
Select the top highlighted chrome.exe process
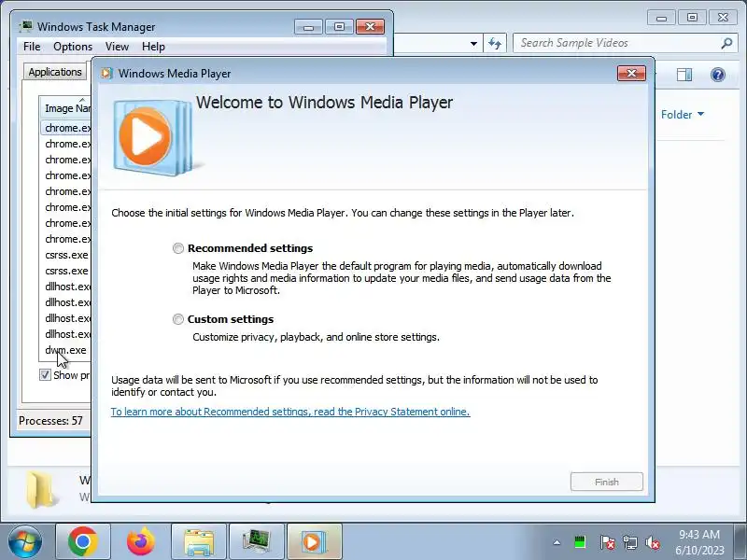tap(65, 128)
